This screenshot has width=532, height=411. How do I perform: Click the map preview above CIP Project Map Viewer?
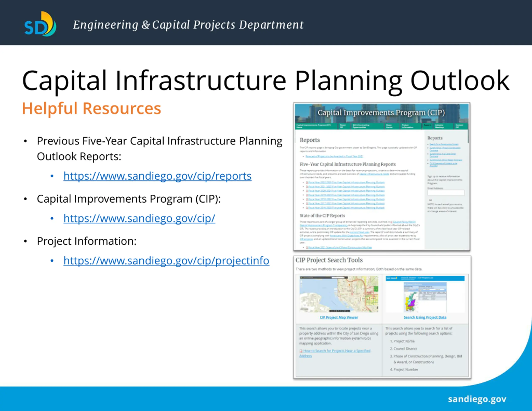(x=339, y=294)
